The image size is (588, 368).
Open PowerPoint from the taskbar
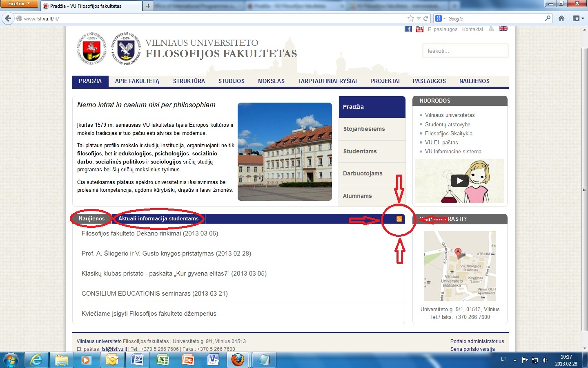pyautogui.click(x=188, y=360)
